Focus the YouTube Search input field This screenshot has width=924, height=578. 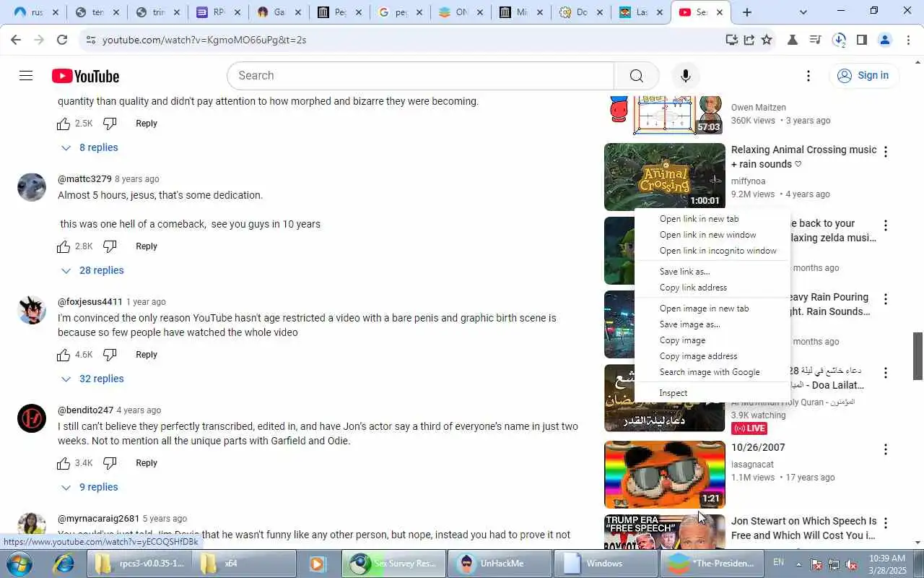pyautogui.click(x=421, y=76)
